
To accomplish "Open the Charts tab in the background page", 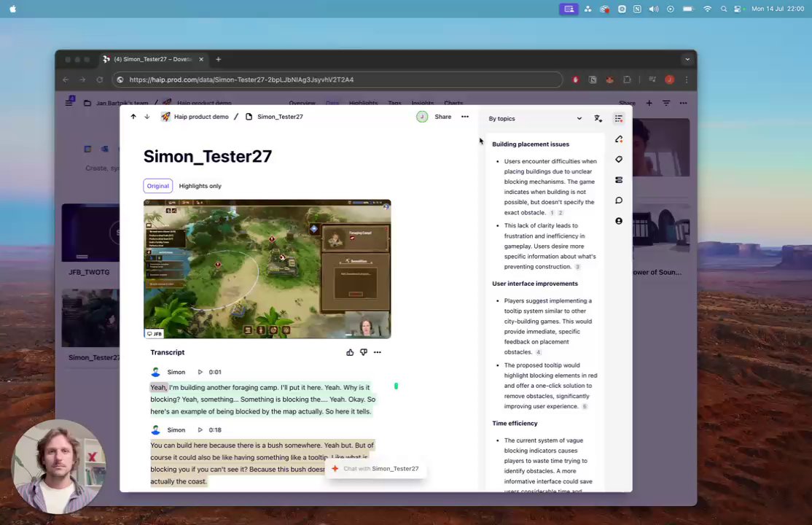I will click(x=453, y=103).
